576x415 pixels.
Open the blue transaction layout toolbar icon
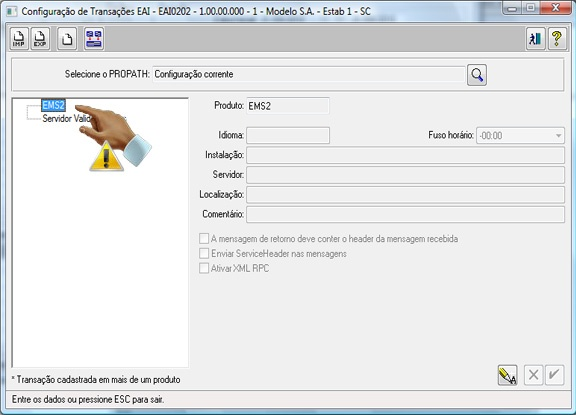pos(94,39)
